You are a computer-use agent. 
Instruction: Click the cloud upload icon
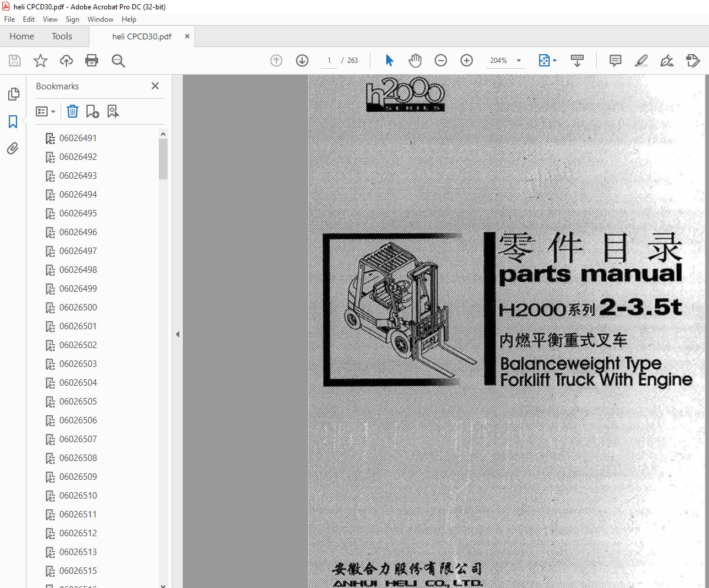(66, 61)
